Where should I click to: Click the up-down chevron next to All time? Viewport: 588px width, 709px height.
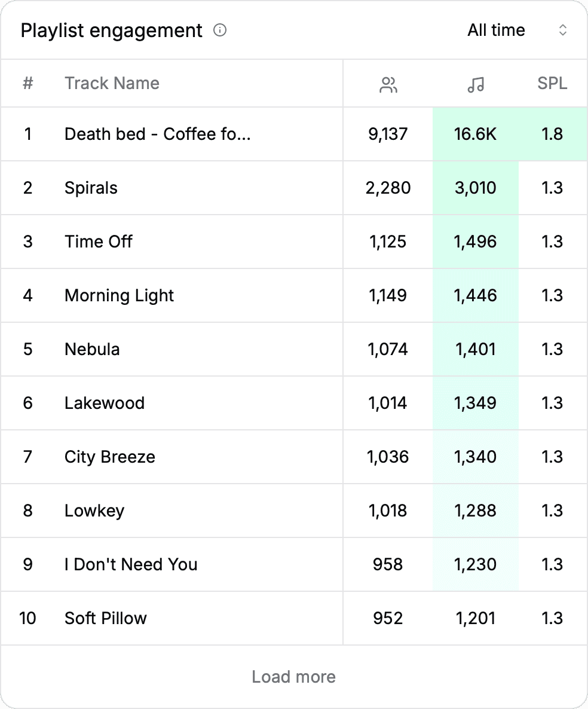pyautogui.click(x=562, y=30)
